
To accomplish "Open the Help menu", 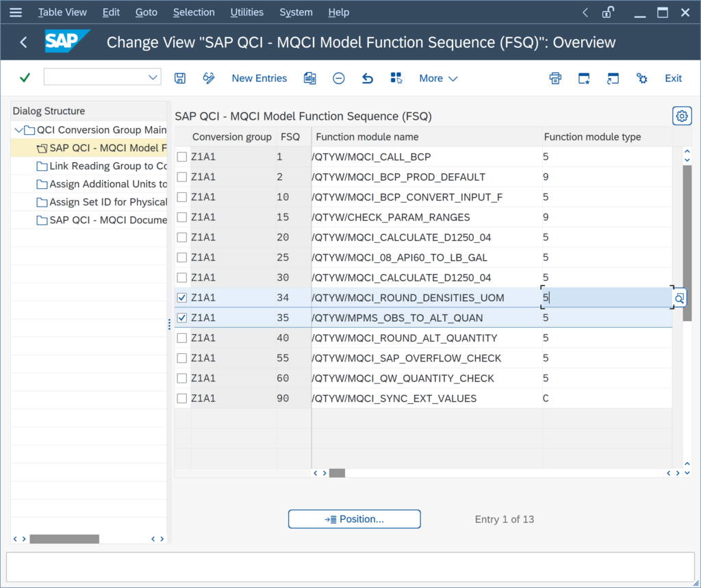I will [x=338, y=12].
